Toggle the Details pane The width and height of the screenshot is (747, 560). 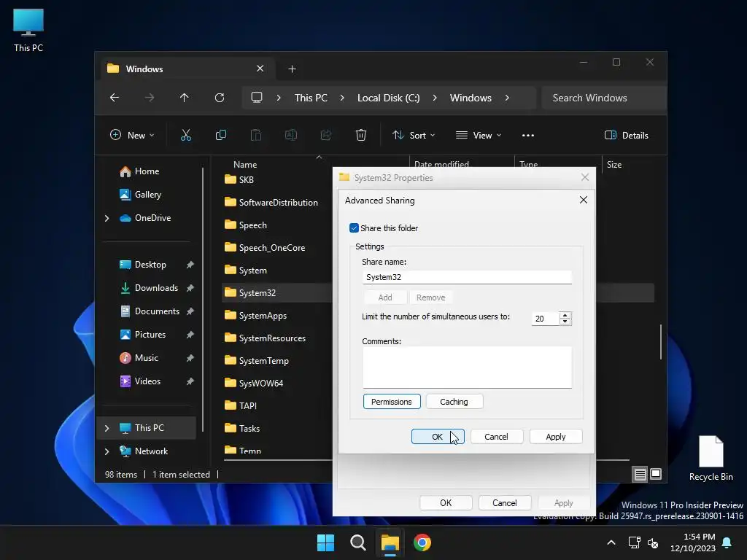[x=626, y=135]
